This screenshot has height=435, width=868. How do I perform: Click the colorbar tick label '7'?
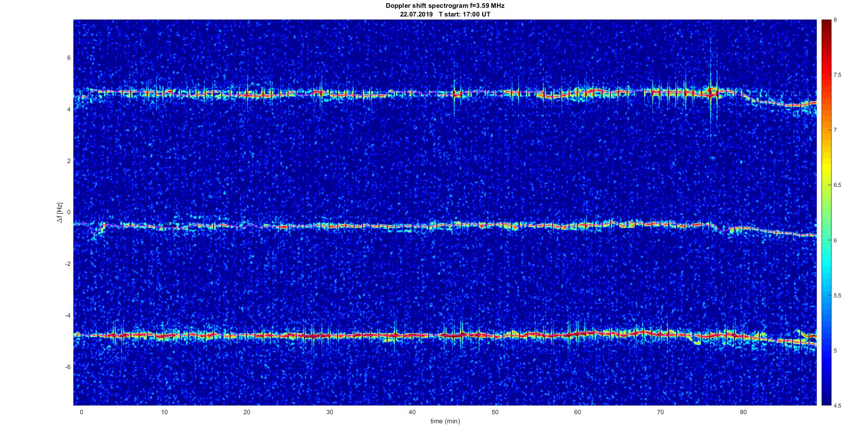pos(835,130)
